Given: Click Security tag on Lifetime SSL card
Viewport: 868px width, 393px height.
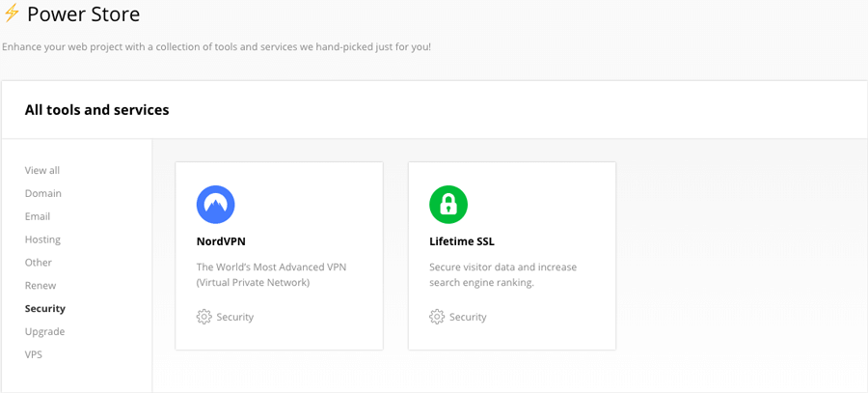Looking at the screenshot, I should [x=468, y=317].
